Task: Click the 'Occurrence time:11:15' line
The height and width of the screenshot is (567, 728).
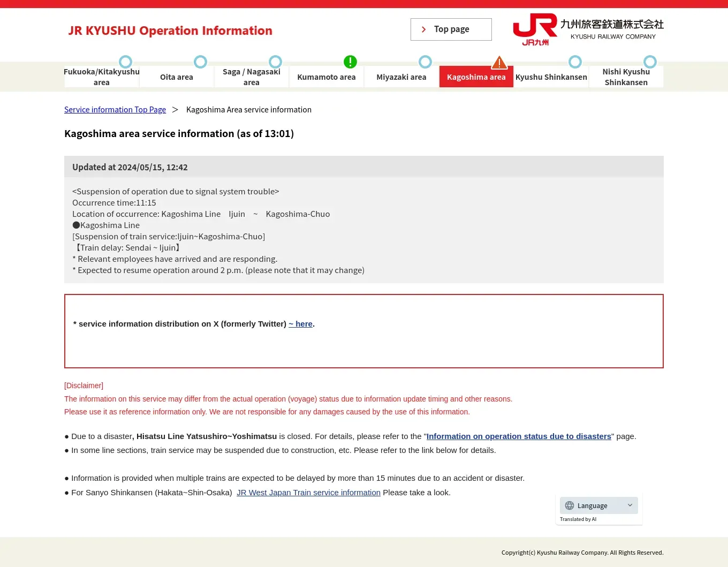Action: [x=114, y=203]
